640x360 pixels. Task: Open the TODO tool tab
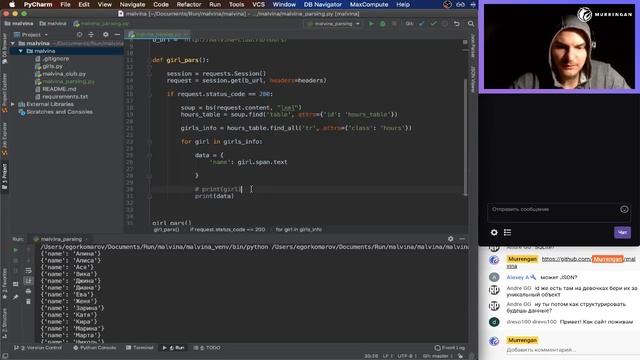[207, 348]
